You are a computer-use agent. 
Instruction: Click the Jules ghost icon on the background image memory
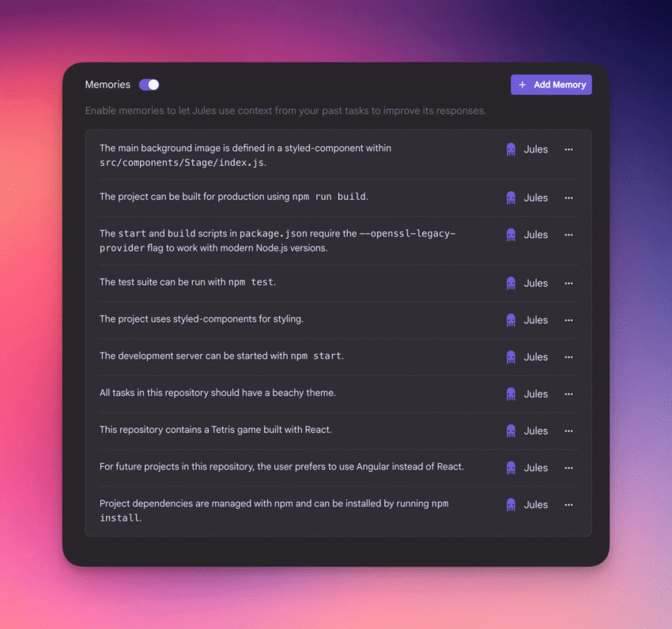(x=511, y=149)
